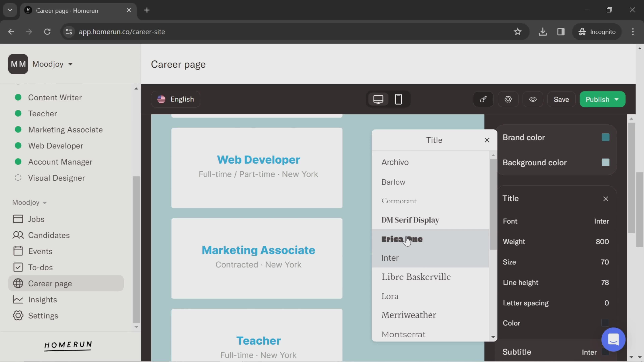Open the Web Developer job in sidebar
This screenshot has height=362, width=644.
(56, 146)
